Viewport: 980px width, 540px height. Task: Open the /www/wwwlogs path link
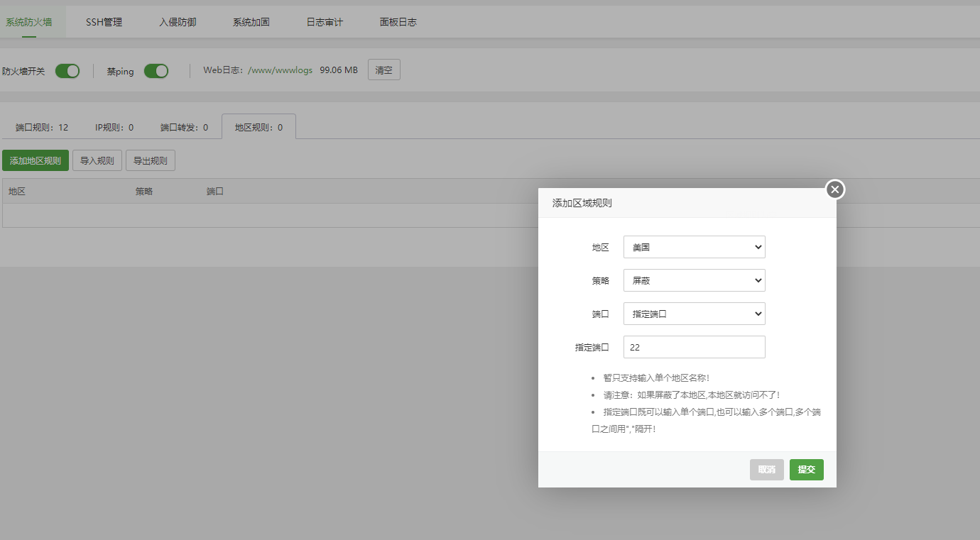pos(280,70)
